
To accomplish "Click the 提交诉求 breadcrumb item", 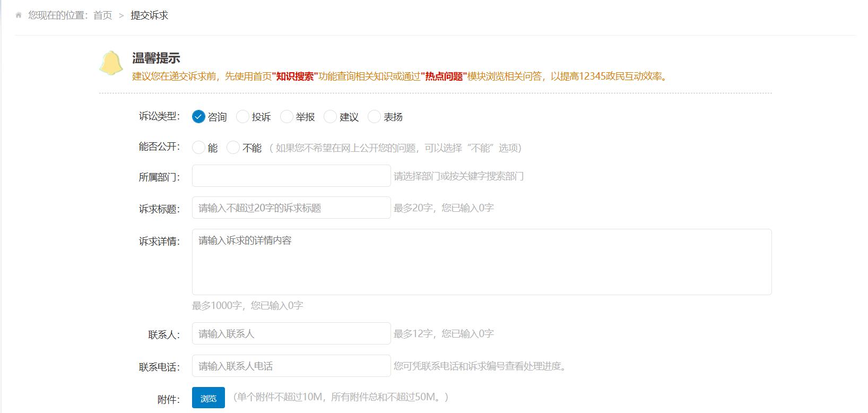I will 150,15.
